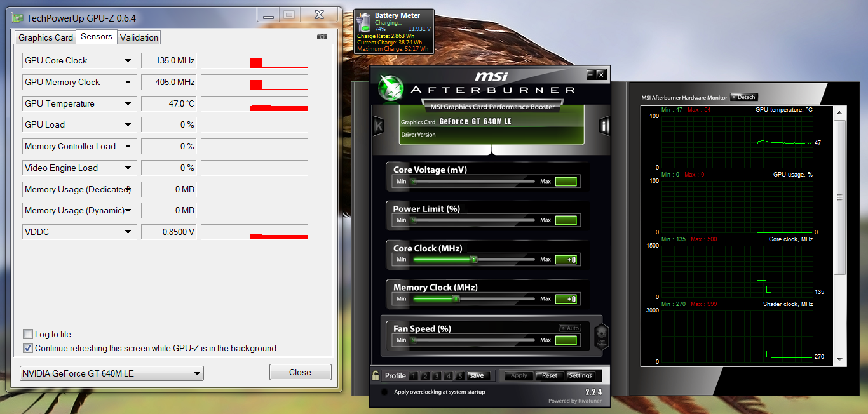This screenshot has width=868, height=414.
Task: Click the GeForce GT 640M LE card name
Action: click(475, 121)
